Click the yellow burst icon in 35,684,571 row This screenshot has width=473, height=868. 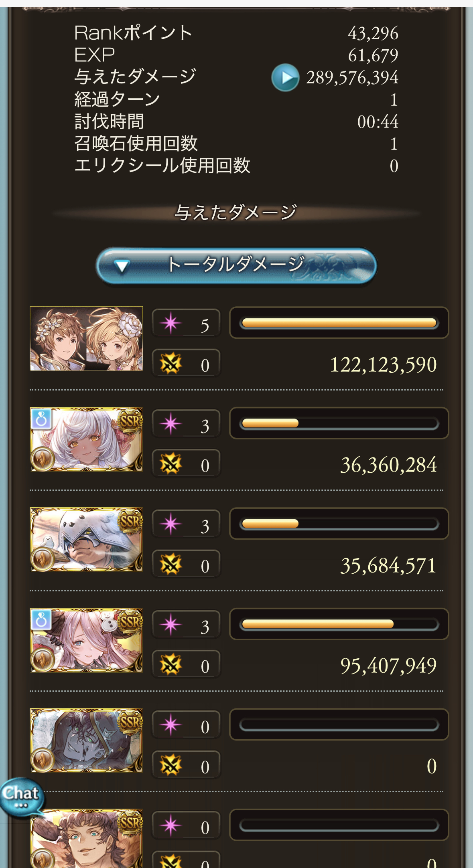point(171,565)
